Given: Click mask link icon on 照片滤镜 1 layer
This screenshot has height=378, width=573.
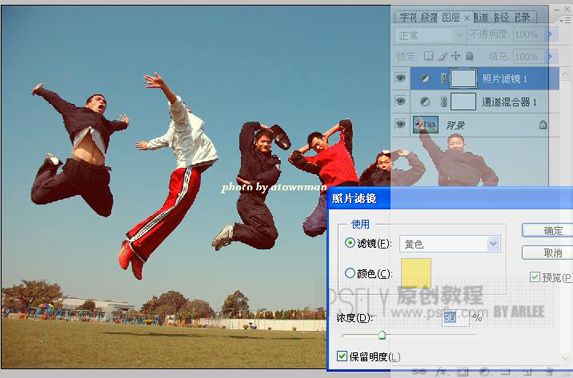Looking at the screenshot, I should click(x=444, y=78).
